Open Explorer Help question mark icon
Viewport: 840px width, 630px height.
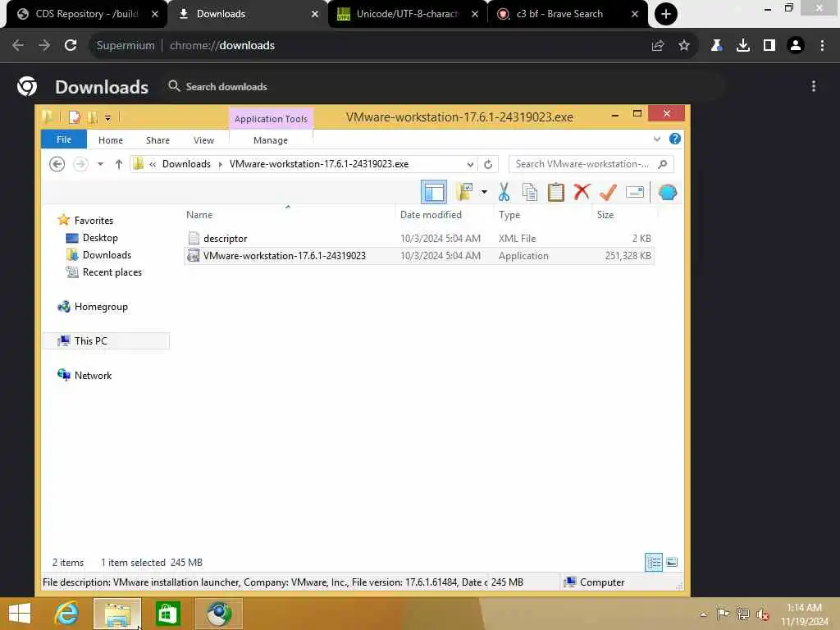675,139
